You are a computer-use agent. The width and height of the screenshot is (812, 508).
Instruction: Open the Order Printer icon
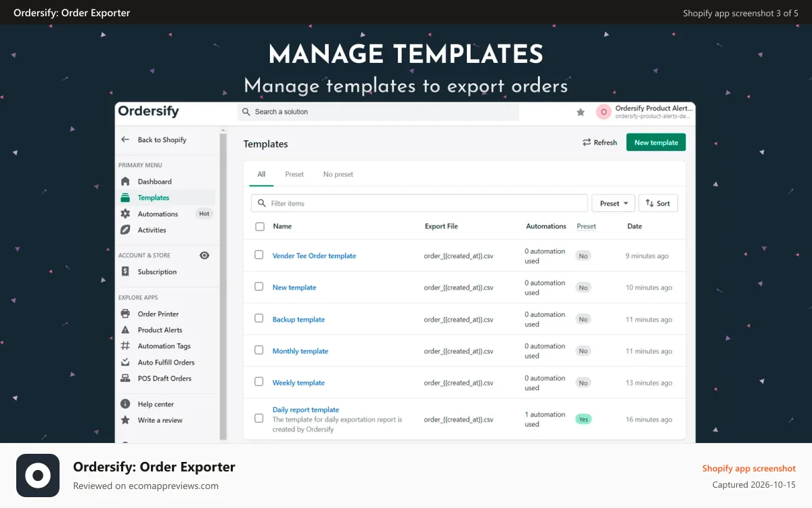click(x=125, y=314)
